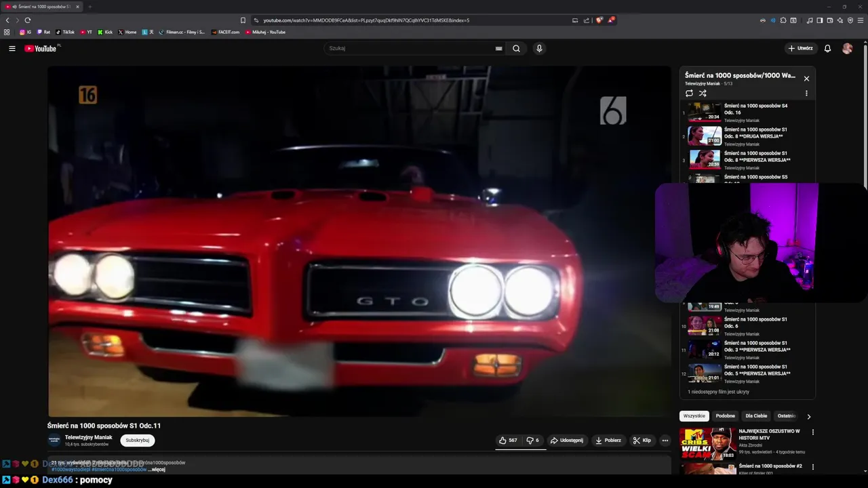This screenshot has height=488, width=868.
Task: Select the Dla Ciebie filter chip
Action: pos(756,415)
